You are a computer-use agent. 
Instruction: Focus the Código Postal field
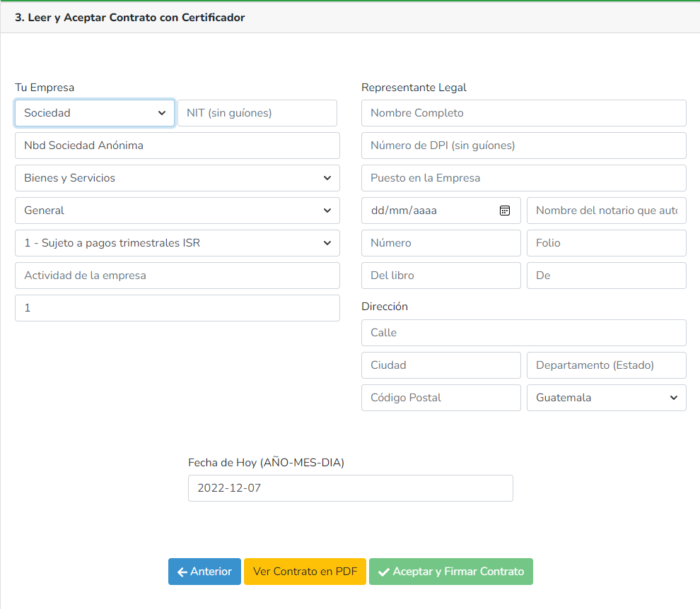coord(441,398)
